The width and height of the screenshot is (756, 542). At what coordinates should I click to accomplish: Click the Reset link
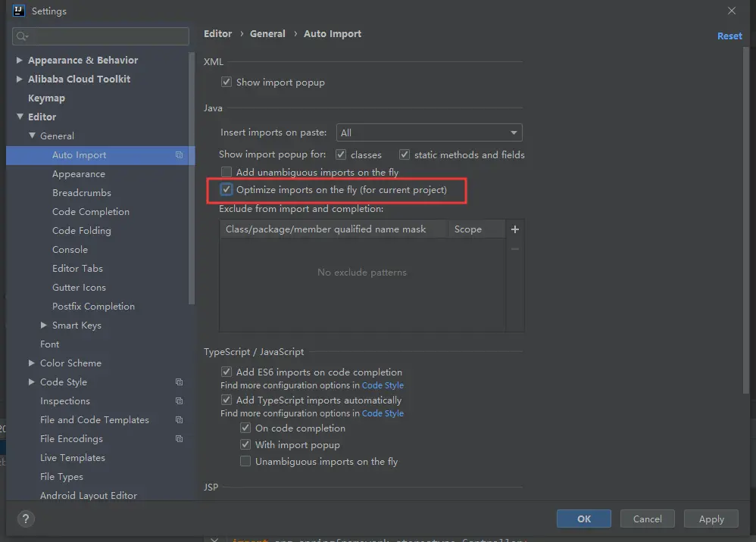point(729,36)
